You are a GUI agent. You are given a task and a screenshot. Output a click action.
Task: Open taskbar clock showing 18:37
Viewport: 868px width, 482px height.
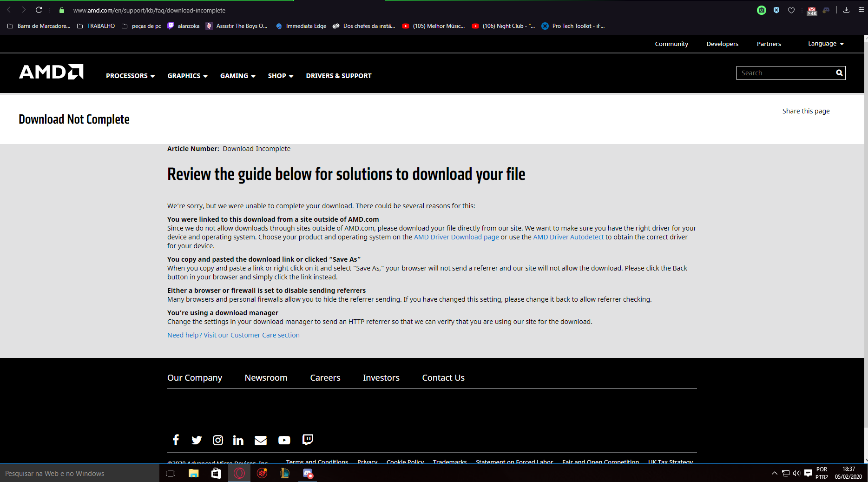[x=848, y=473]
